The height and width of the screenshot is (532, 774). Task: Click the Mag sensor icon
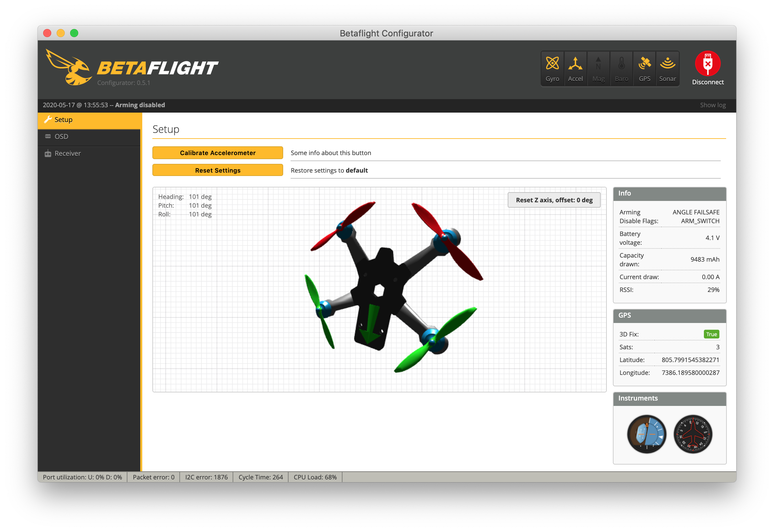pos(598,63)
